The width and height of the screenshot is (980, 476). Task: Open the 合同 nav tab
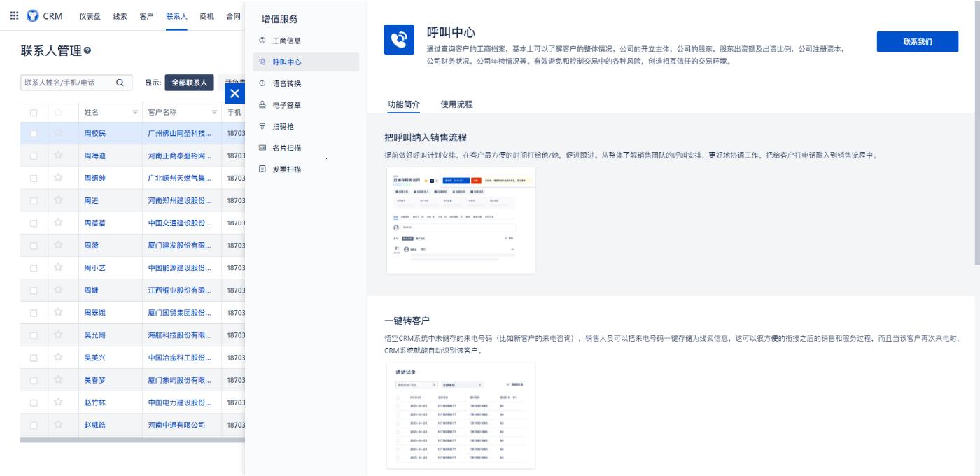click(x=233, y=16)
